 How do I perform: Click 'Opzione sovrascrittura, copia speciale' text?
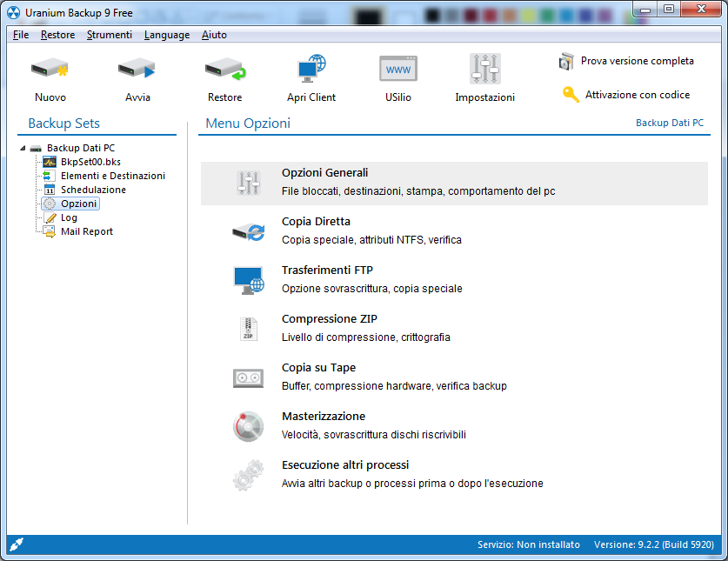(x=372, y=289)
